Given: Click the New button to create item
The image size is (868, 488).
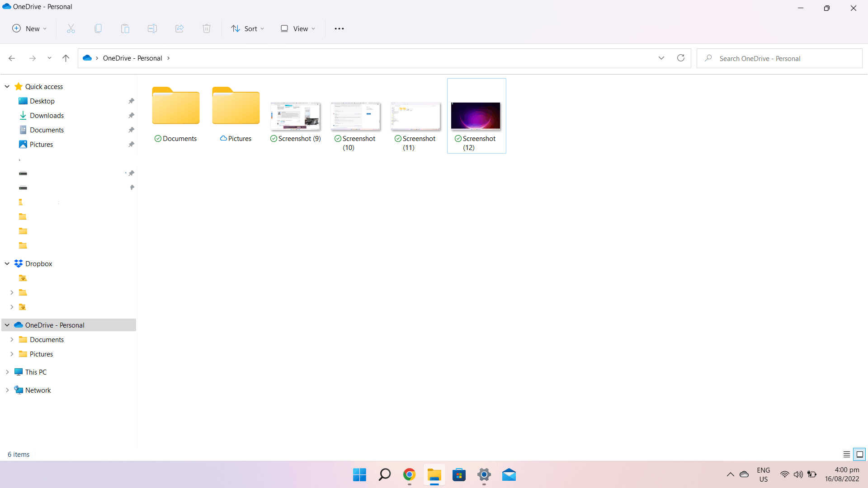Looking at the screenshot, I should [28, 28].
